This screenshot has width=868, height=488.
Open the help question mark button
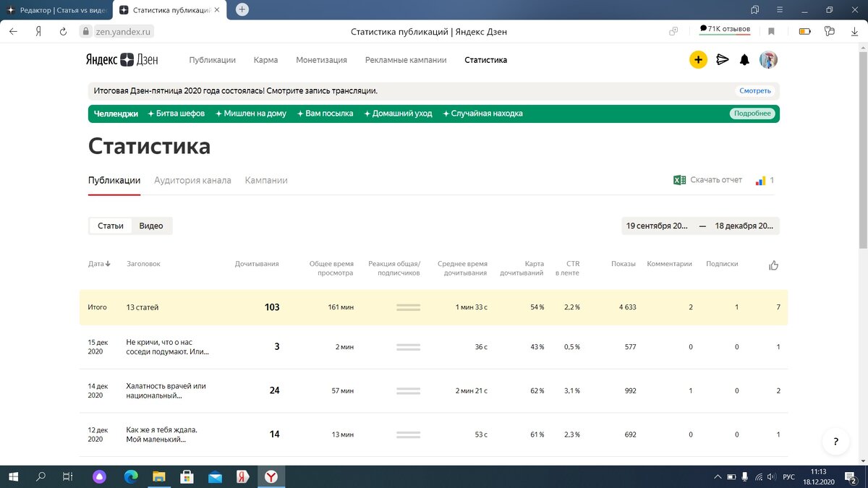836,441
